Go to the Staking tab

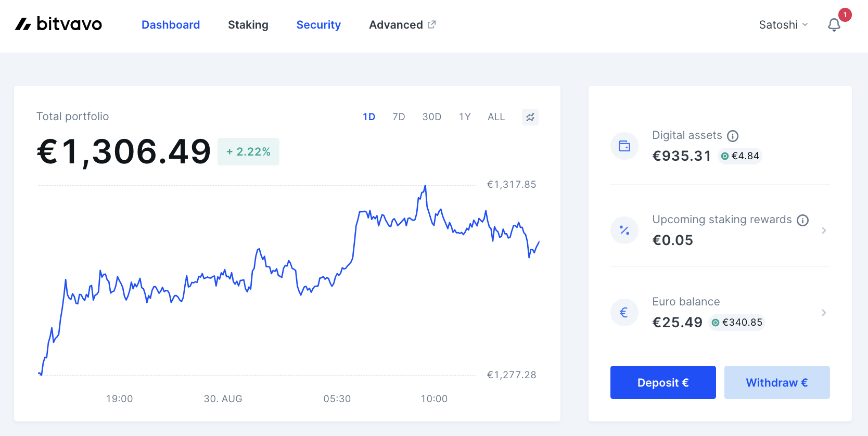[x=248, y=25]
